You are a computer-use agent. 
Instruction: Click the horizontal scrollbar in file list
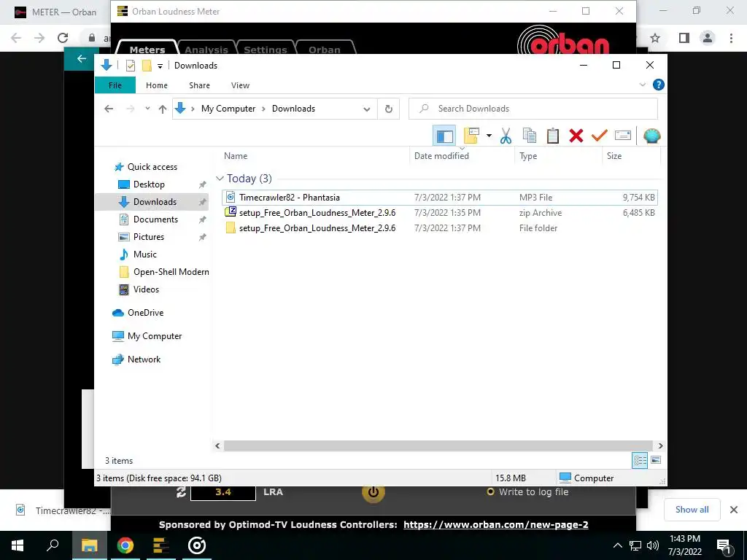[438, 446]
